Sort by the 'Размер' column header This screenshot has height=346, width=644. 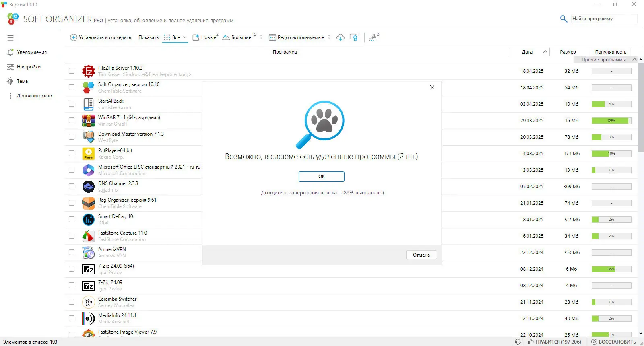(x=568, y=52)
